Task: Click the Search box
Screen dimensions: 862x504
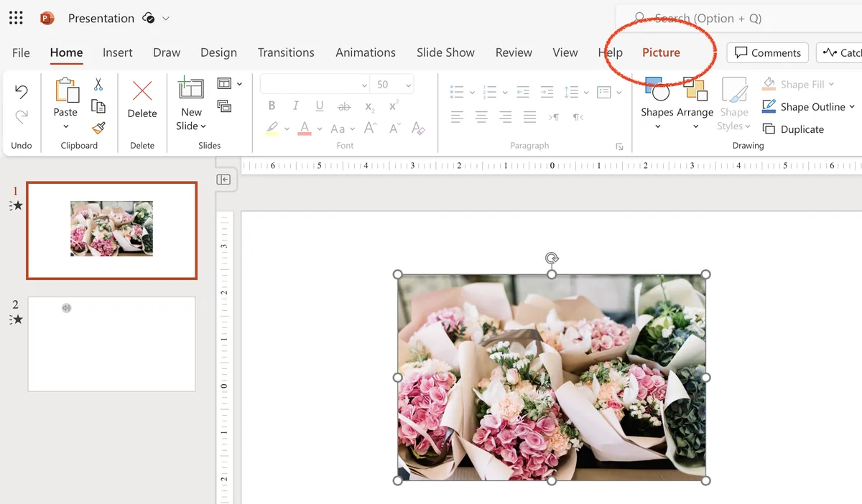Action: pos(738,18)
